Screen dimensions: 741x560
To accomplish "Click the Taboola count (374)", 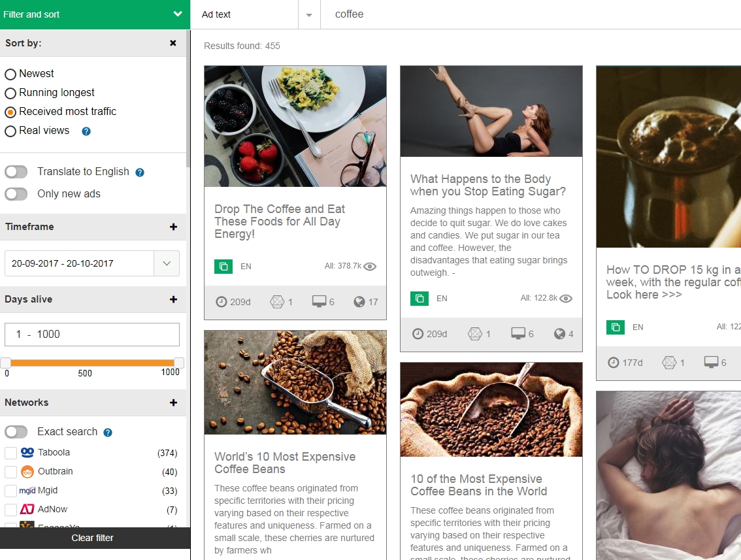I will click(167, 453).
